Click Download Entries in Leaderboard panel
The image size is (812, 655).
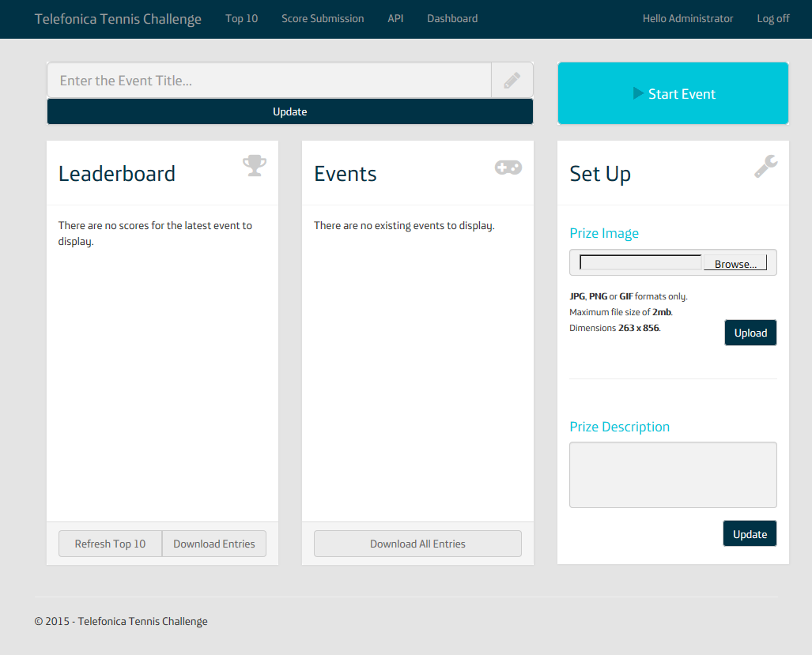tap(214, 544)
